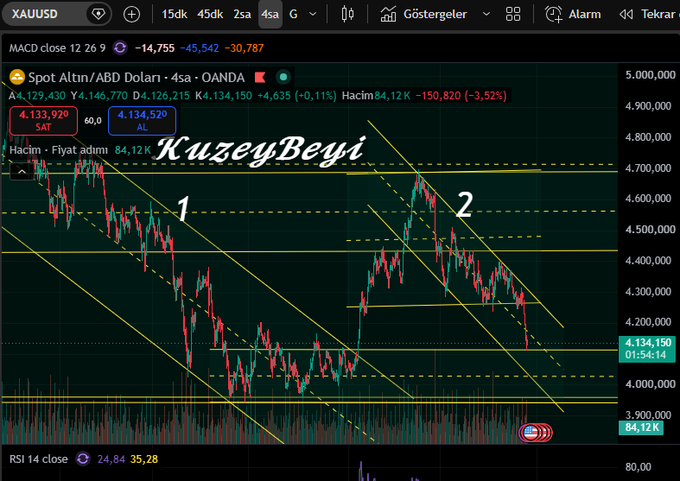Click the orange signal value -30,787
The image size is (680, 481).
[x=244, y=48]
